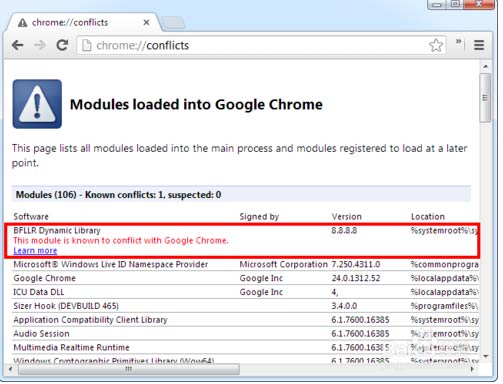
Task: Click the horizontal scrollbar left arrow
Action: [11, 369]
